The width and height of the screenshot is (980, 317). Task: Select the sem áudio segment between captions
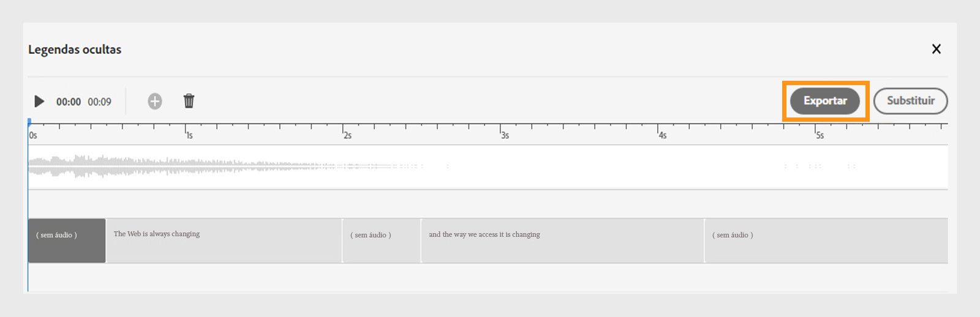381,241
